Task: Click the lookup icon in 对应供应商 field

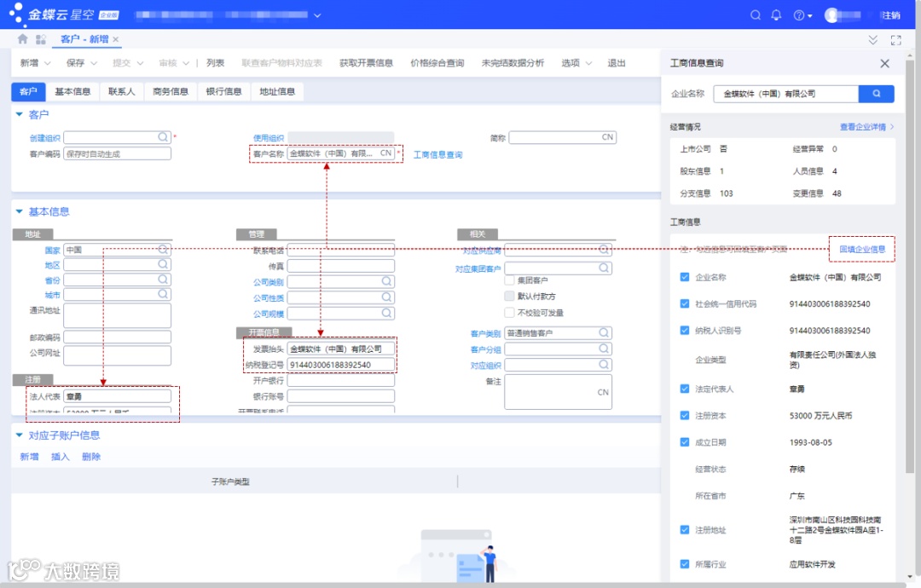Action: coord(604,250)
